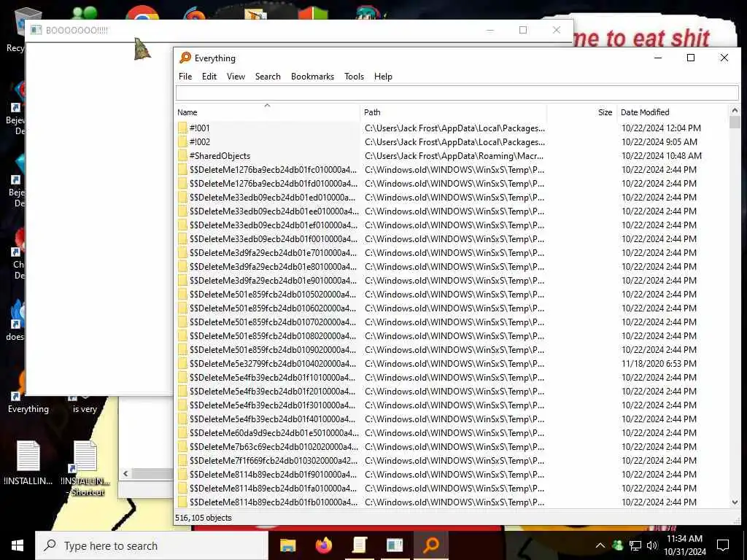Select the #SharedObjects row name

pos(220,156)
